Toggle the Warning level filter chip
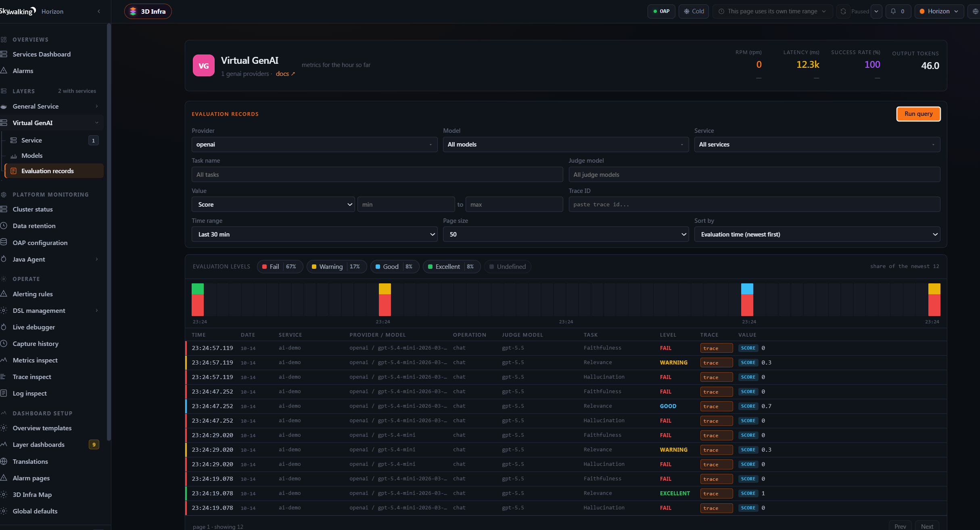This screenshot has width=980, height=530. (x=336, y=266)
